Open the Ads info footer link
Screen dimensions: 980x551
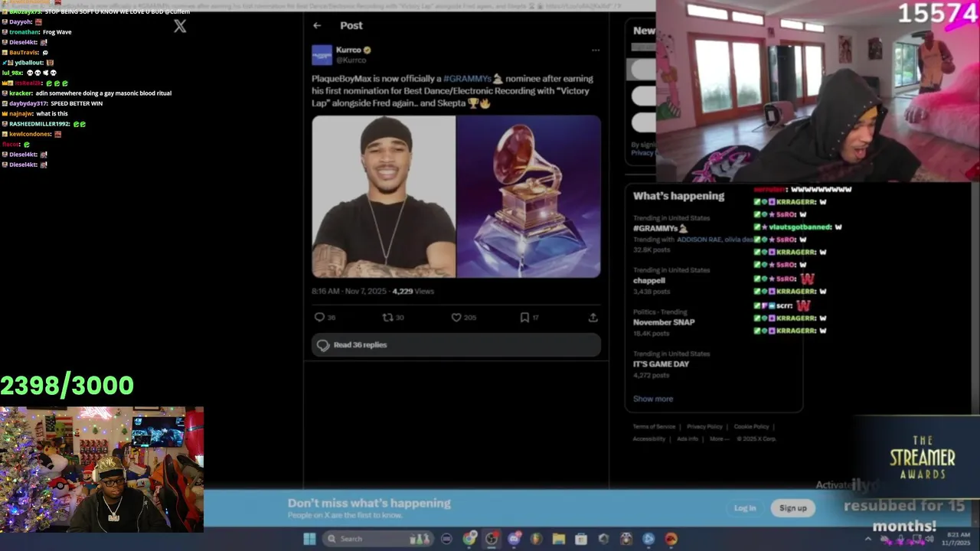pos(688,439)
